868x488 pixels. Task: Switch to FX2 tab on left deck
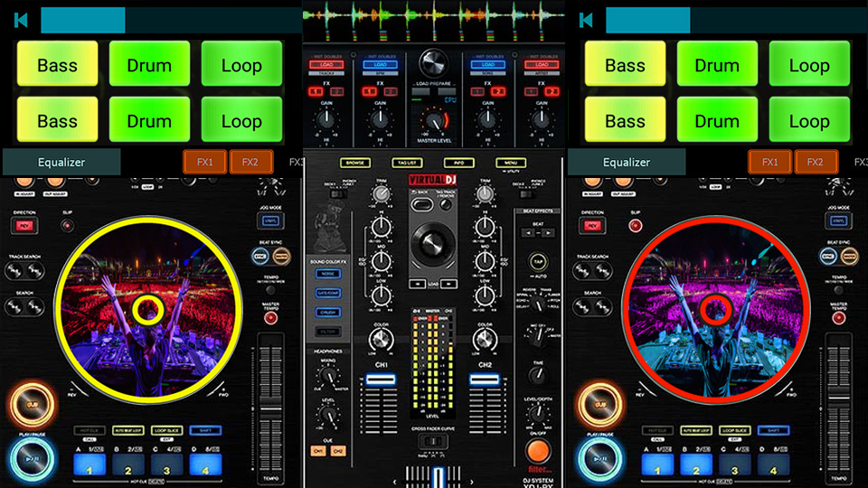click(x=250, y=162)
